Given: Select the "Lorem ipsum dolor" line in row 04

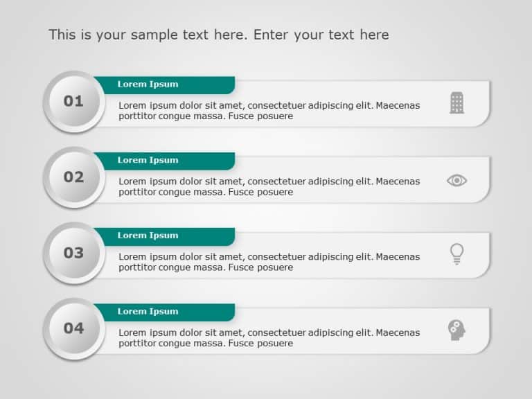Looking at the screenshot, I should click(269, 332).
